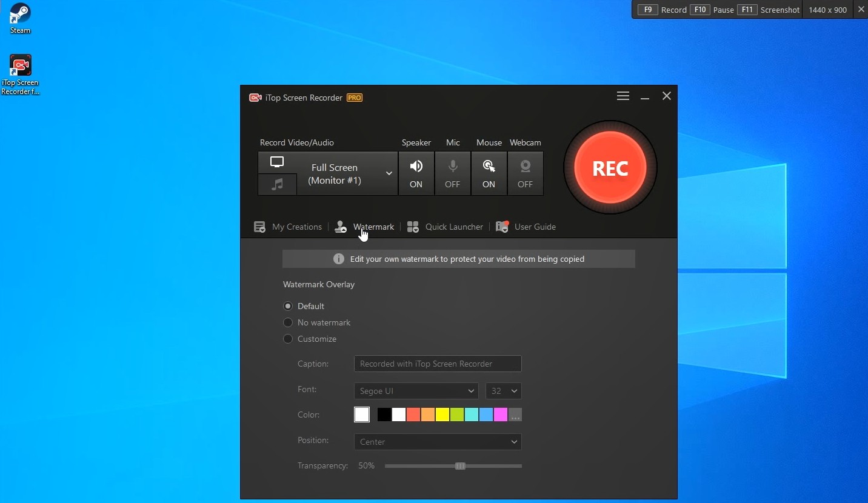Turn off Mouse cursor recording
Viewport: 868px width, 503px height.
coord(489,173)
